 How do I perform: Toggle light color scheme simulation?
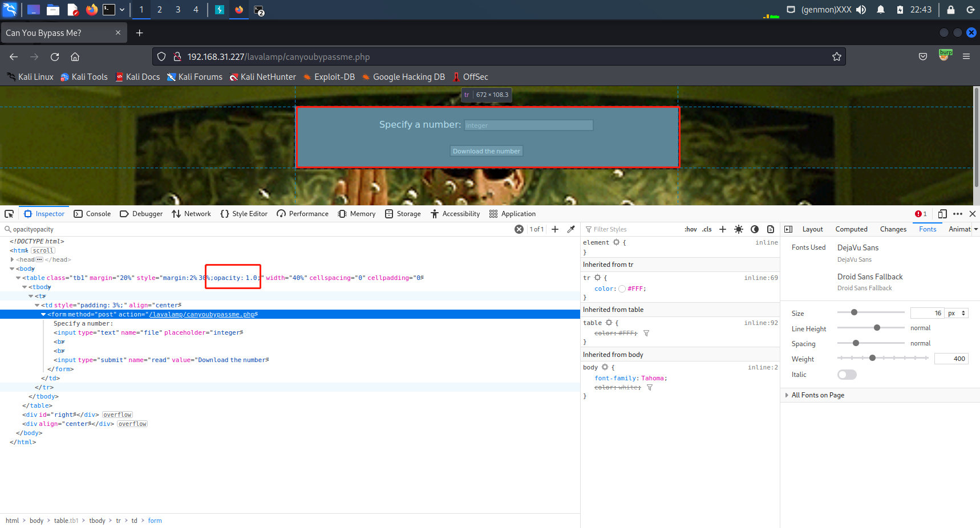[739, 229]
